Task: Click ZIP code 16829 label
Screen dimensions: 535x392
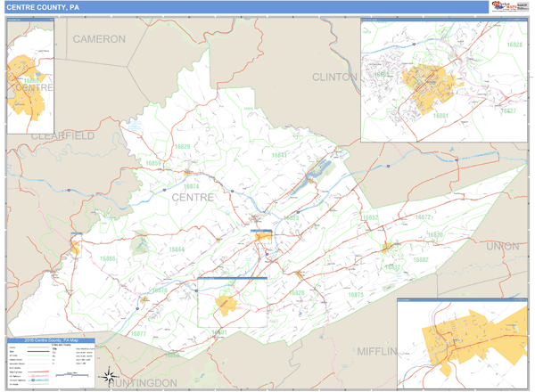Action: pyautogui.click(x=182, y=147)
